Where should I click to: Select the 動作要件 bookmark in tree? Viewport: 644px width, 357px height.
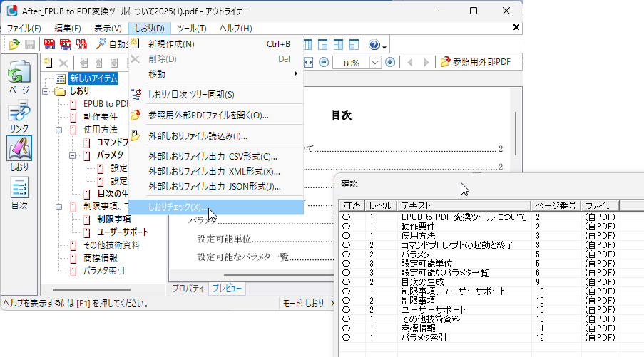pos(101,117)
